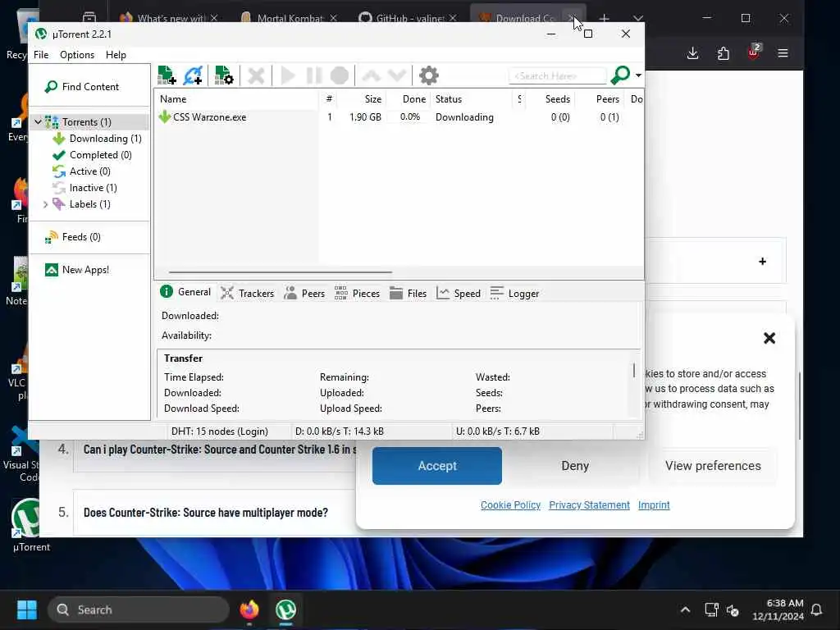Open the Privacy Statement link
The width and height of the screenshot is (840, 630).
point(589,505)
